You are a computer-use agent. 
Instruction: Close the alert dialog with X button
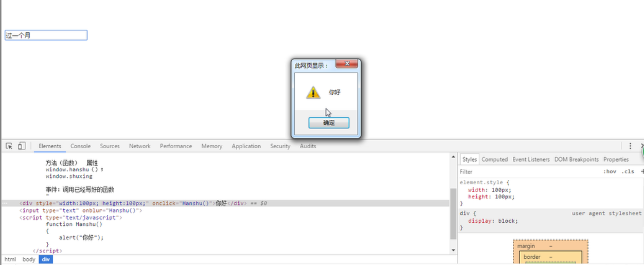pos(347,63)
